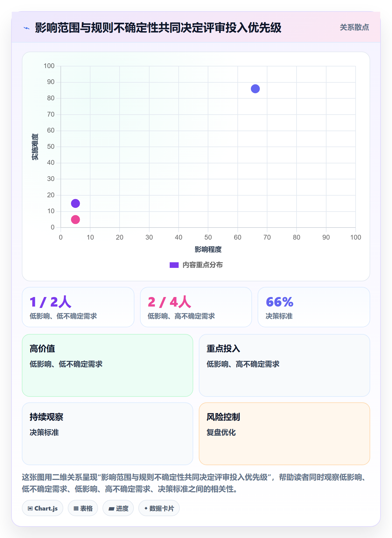Click 决策标准 label under 66%

click(279, 316)
